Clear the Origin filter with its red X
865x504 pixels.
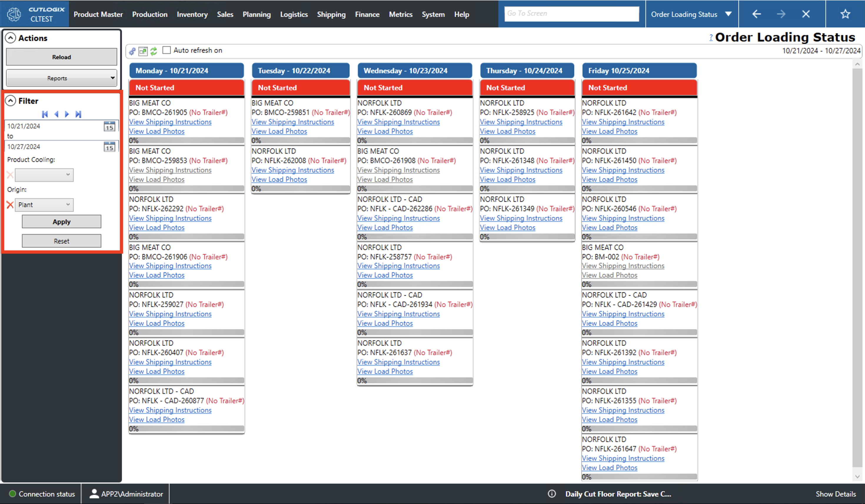(10, 205)
